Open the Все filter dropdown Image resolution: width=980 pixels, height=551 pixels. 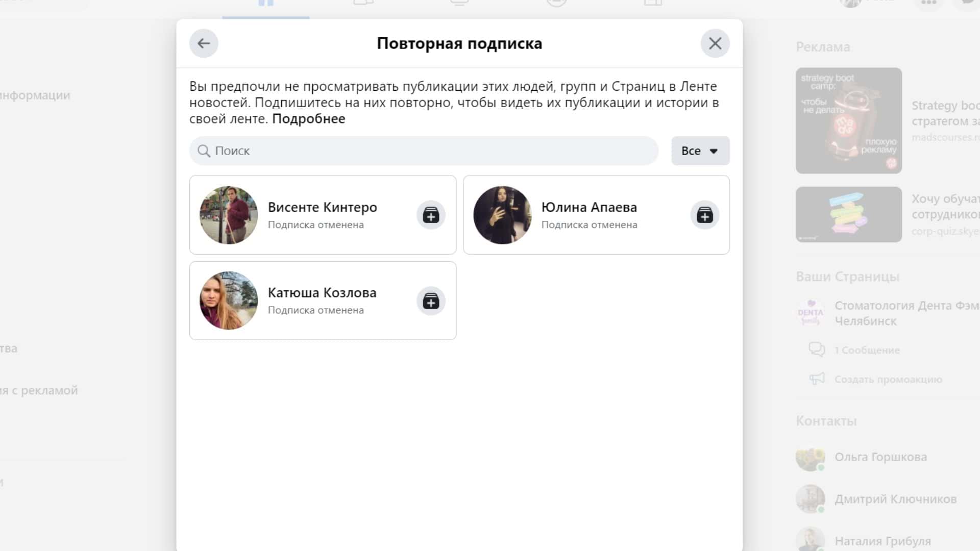(700, 151)
